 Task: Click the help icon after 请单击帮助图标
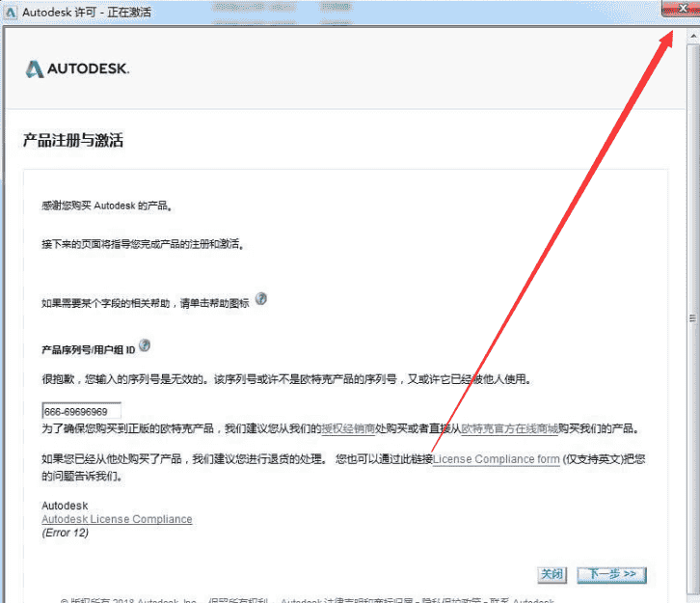261,299
